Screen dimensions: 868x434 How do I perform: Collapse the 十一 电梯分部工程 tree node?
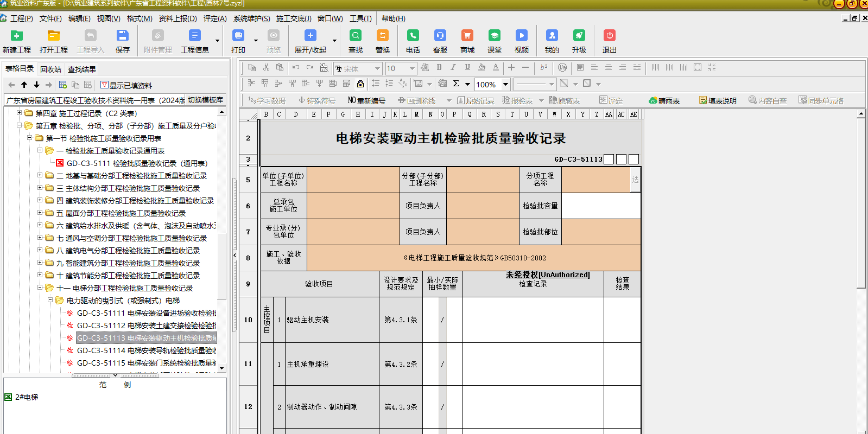(x=40, y=288)
